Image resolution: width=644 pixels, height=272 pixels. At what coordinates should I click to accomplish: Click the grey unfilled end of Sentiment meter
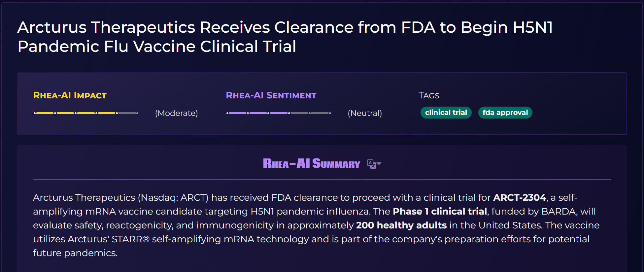pos(310,113)
